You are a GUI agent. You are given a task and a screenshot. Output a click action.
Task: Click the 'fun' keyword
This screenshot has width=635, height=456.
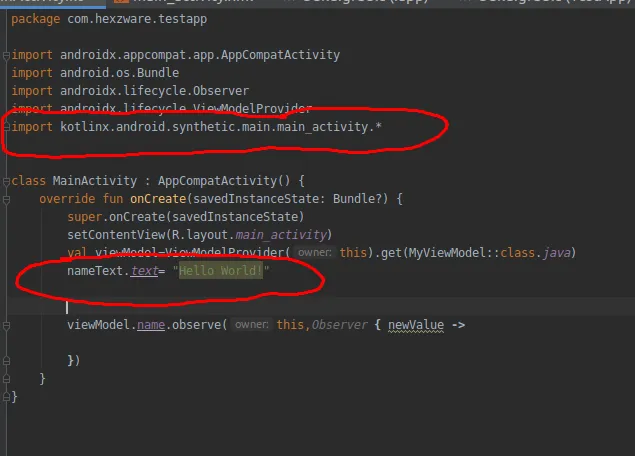[113, 199]
